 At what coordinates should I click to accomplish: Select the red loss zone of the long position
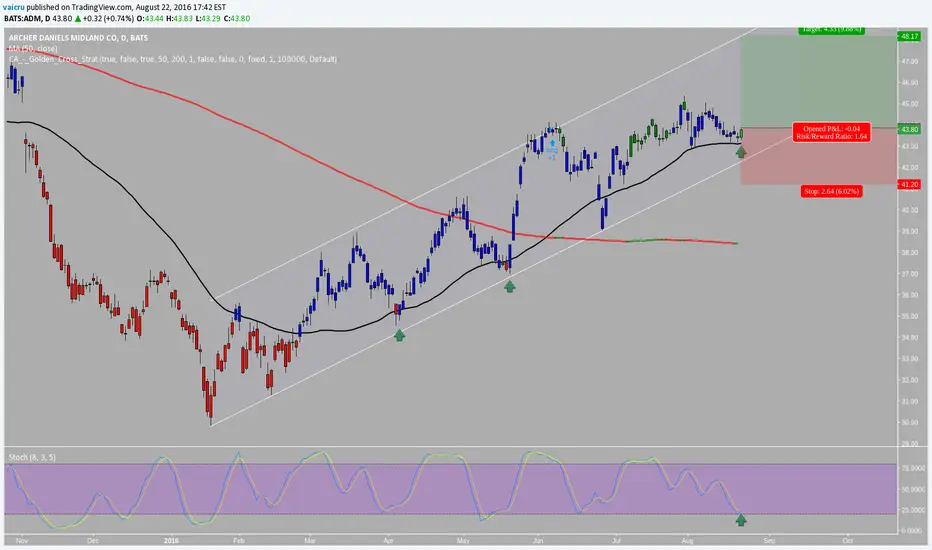[818, 156]
